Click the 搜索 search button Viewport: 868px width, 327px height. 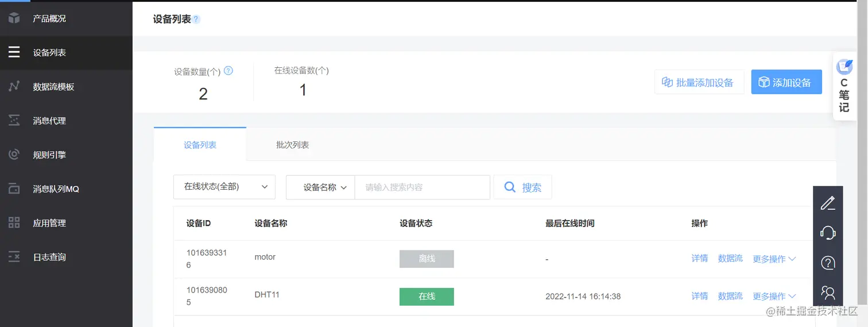522,187
